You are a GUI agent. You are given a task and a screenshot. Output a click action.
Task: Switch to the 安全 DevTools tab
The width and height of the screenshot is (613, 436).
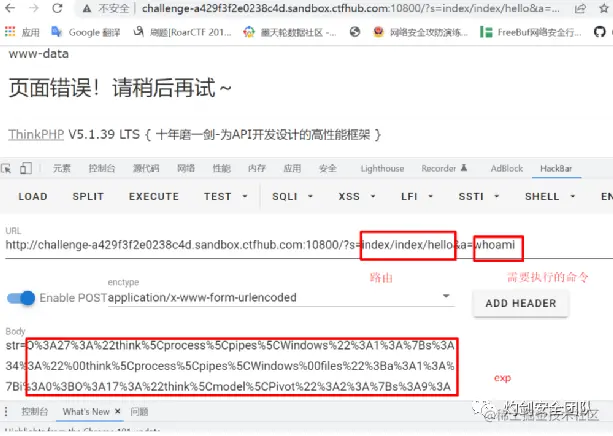[327, 169]
